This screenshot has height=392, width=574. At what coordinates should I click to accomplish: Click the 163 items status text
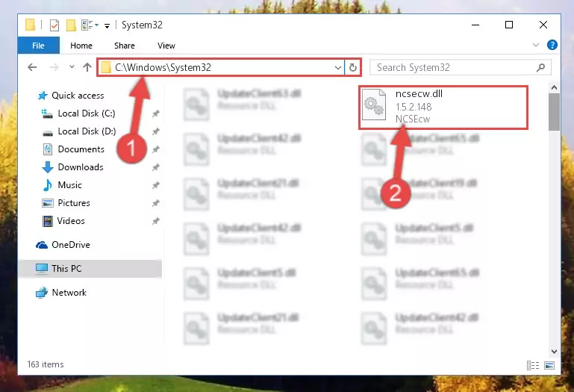click(46, 364)
